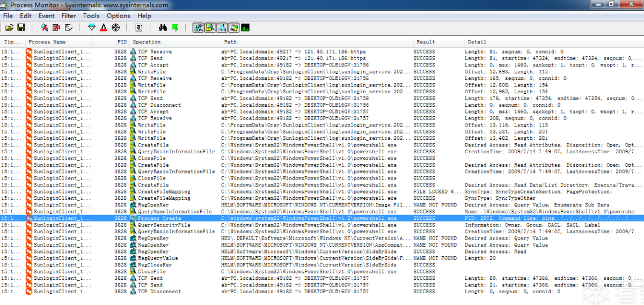This screenshot has width=644, height=305.
Task: Click the RegCloseKey operation cell
Action: (155, 265)
